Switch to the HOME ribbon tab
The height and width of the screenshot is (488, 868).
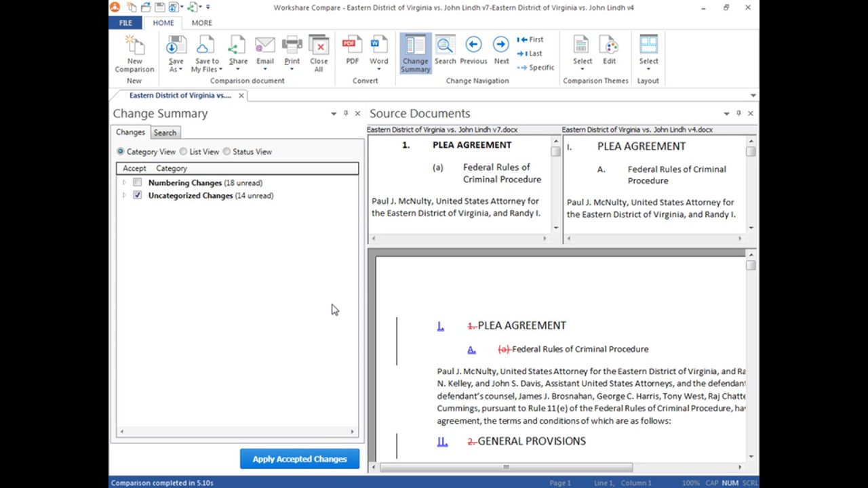coord(163,22)
